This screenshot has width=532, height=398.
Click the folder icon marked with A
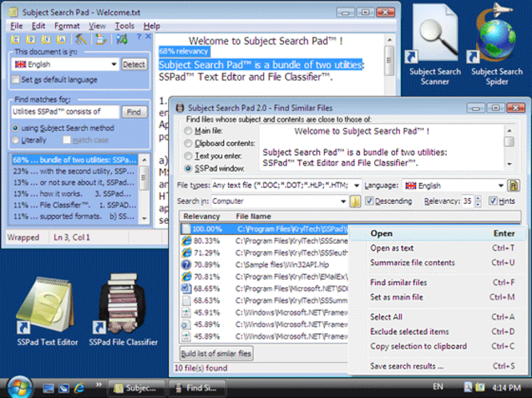pos(61,39)
